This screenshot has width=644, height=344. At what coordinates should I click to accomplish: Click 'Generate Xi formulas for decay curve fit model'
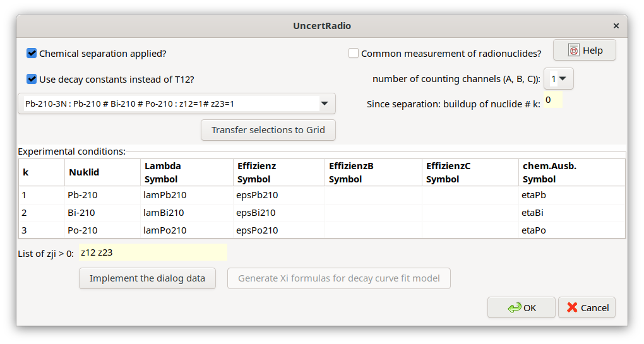pos(339,278)
